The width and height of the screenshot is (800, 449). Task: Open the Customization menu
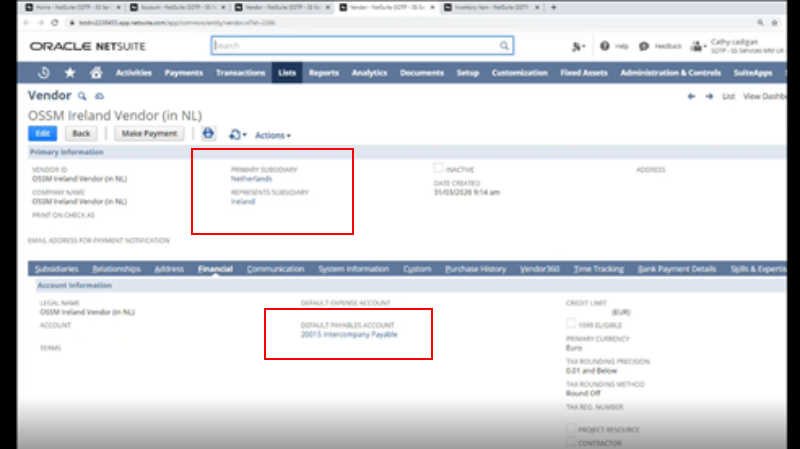[x=519, y=73]
